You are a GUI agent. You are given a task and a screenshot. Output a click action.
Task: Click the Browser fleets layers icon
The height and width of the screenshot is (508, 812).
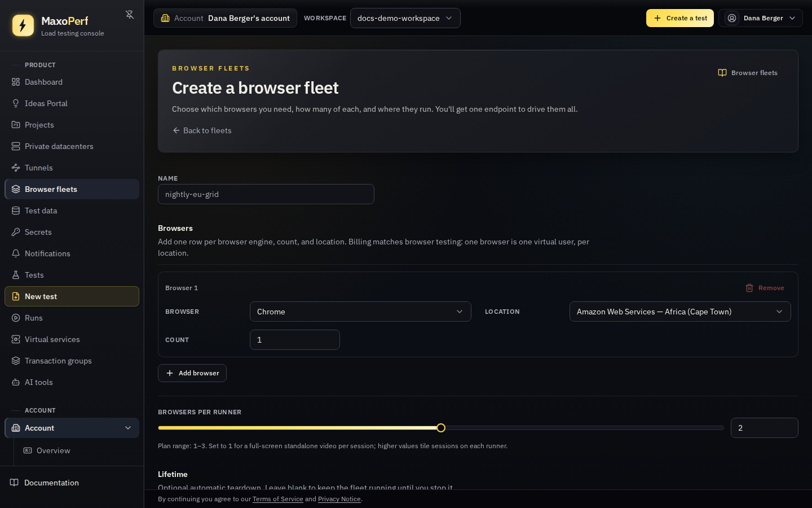tap(16, 189)
